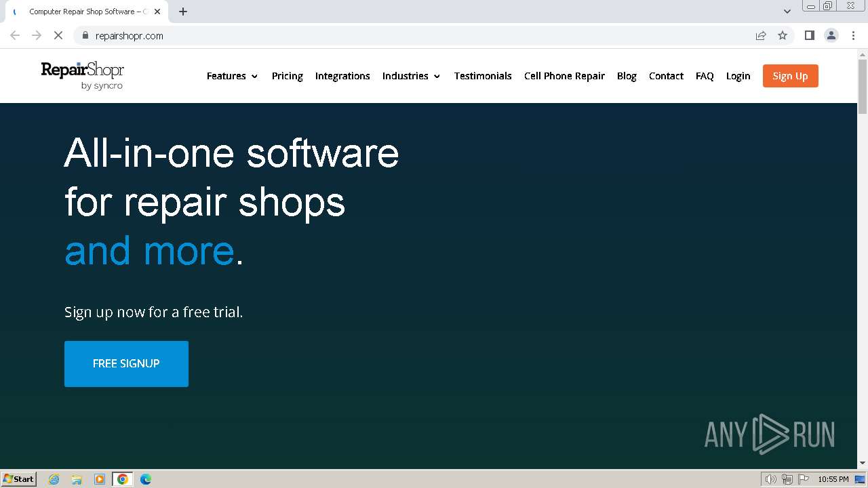The width and height of the screenshot is (868, 488).
Task: Click the browser forward arrow
Action: pyautogui.click(x=37, y=35)
